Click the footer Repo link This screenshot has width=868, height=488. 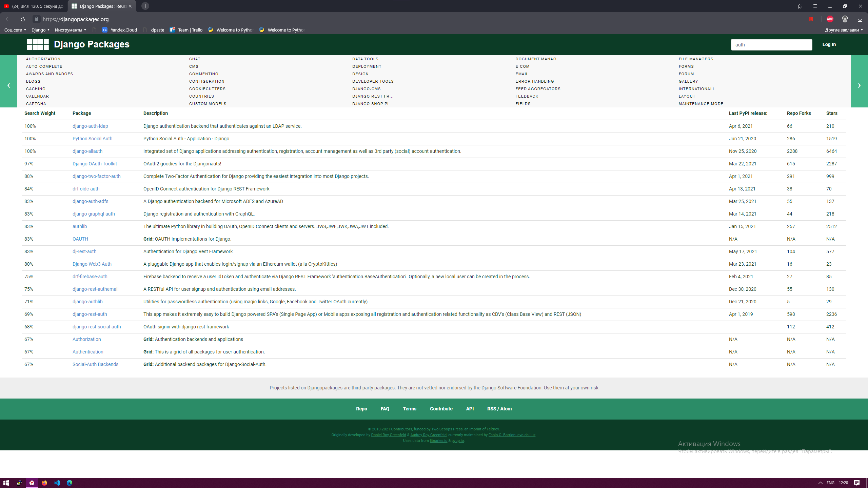coord(361,409)
